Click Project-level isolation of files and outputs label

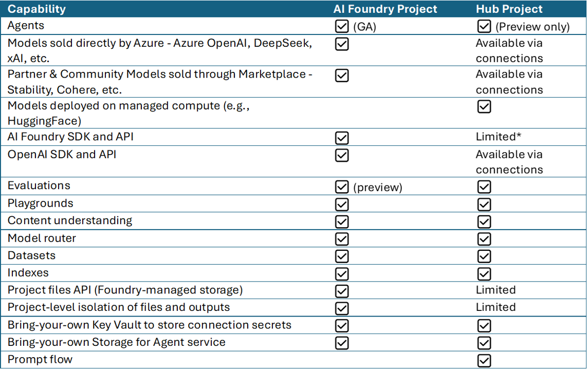[x=119, y=307]
